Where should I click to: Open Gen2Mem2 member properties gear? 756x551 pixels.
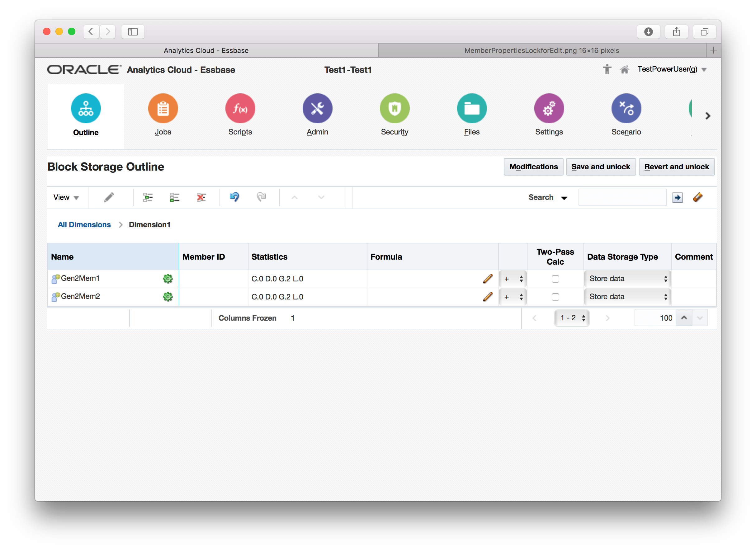pos(168,297)
